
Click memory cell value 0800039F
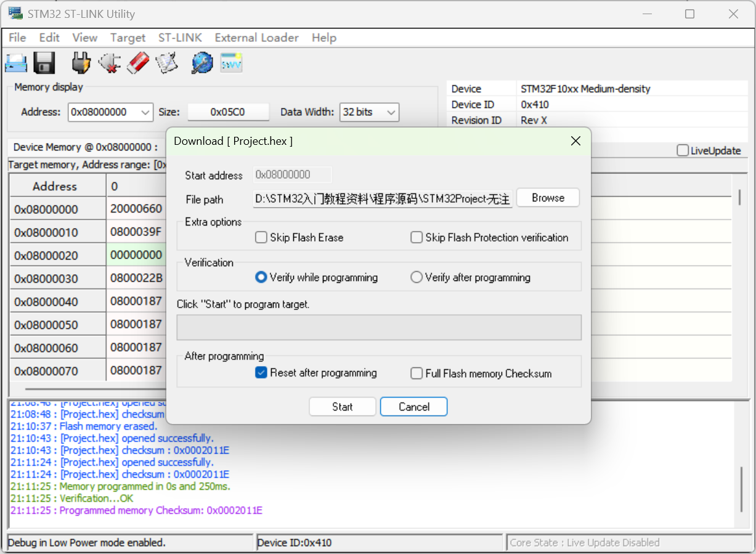tap(137, 232)
